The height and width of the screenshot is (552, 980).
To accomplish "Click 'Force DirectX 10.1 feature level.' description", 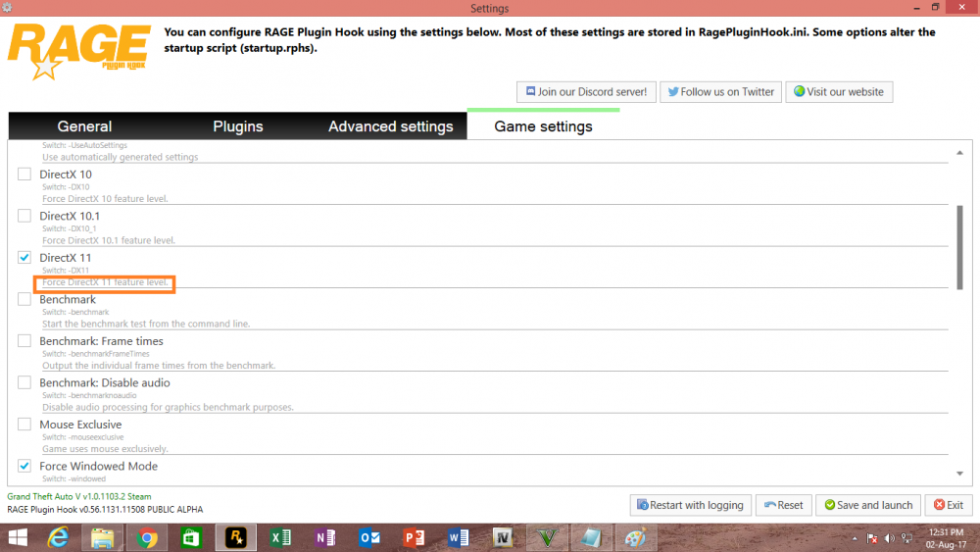I will (x=109, y=240).
